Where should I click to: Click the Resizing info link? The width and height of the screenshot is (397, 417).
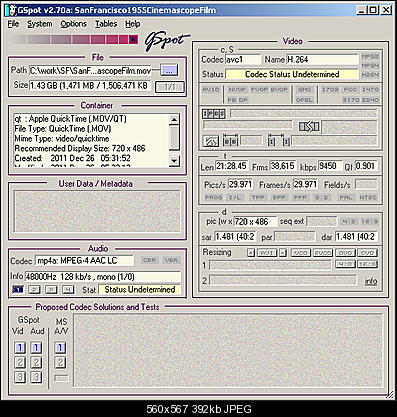coord(371,281)
